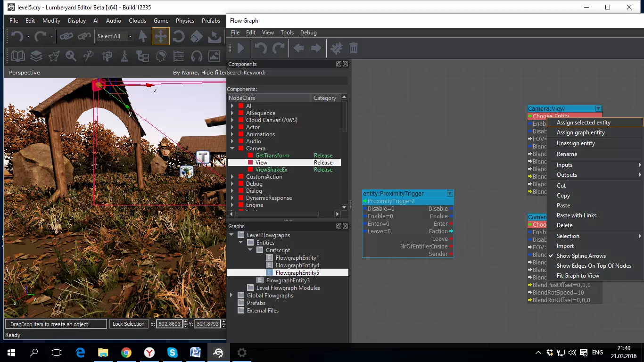The height and width of the screenshot is (362, 644).
Task: Select FlowgraphEntity4 in the Graphs tree
Action: pos(297,265)
